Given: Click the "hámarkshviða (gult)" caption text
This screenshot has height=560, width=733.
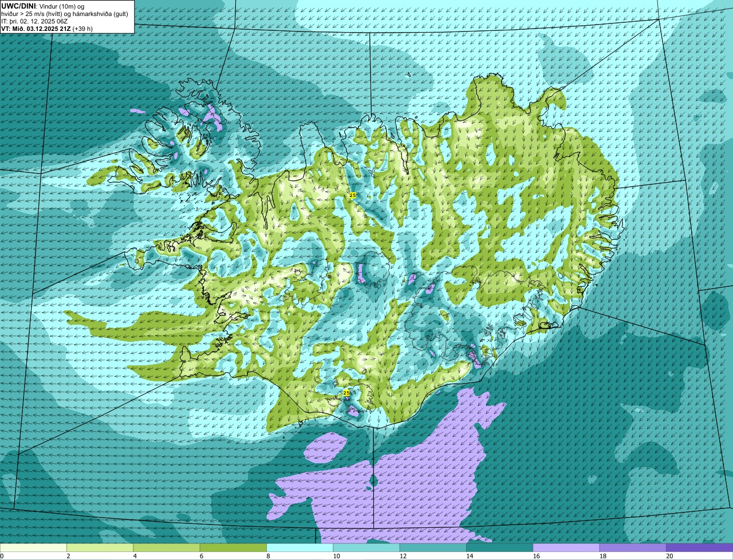Looking at the screenshot, I should [x=99, y=14].
